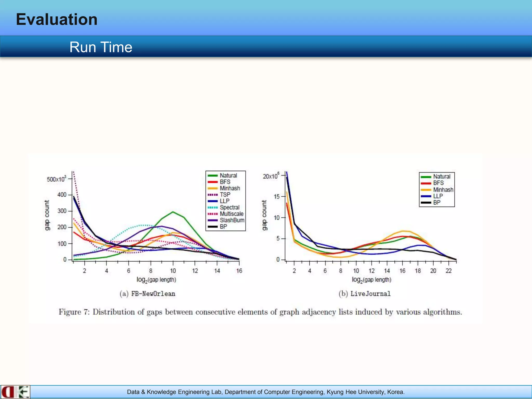Click the SlashBurn legend entry
The height and width of the screenshot is (399, 532).
click(x=226, y=220)
